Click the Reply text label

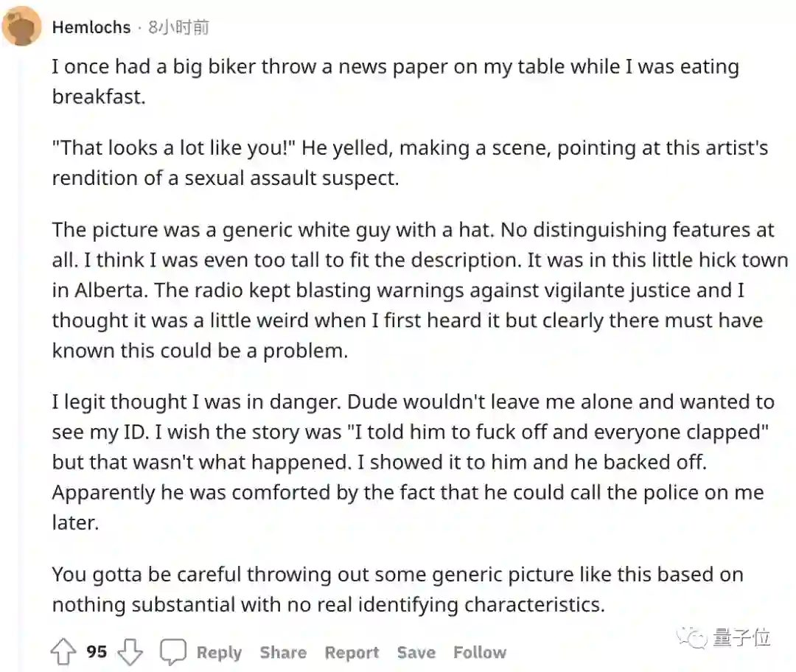tap(219, 653)
